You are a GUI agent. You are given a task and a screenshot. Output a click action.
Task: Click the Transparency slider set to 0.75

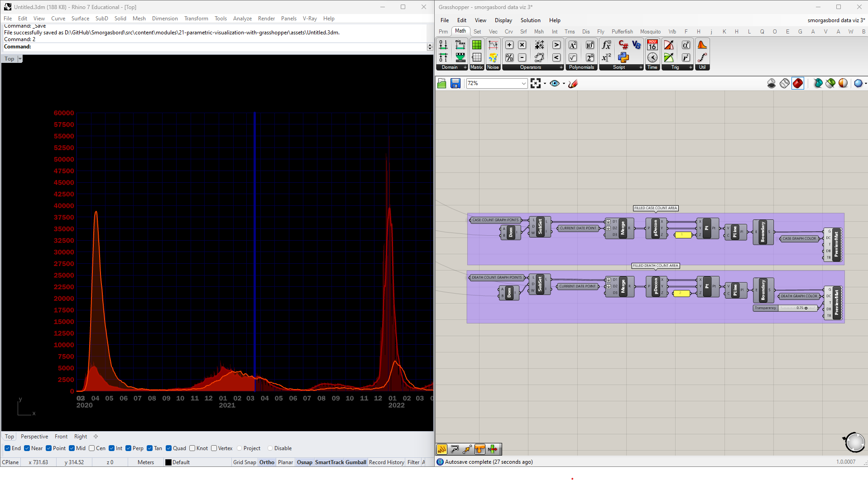799,308
